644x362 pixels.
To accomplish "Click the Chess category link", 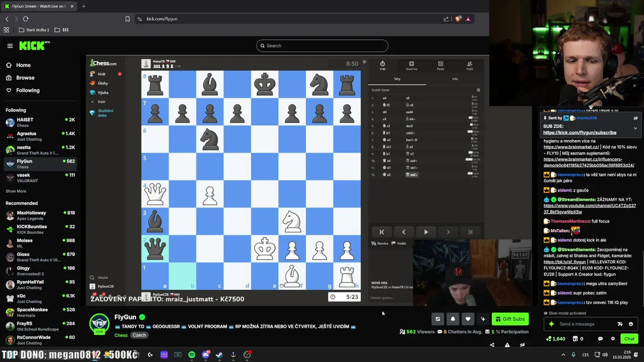I will pyautogui.click(x=121, y=335).
